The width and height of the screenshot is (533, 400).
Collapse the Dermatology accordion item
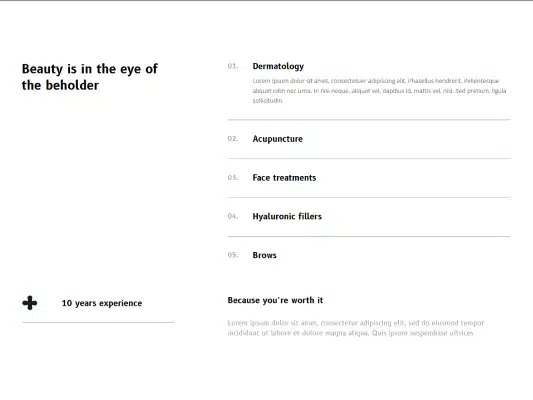pos(278,66)
